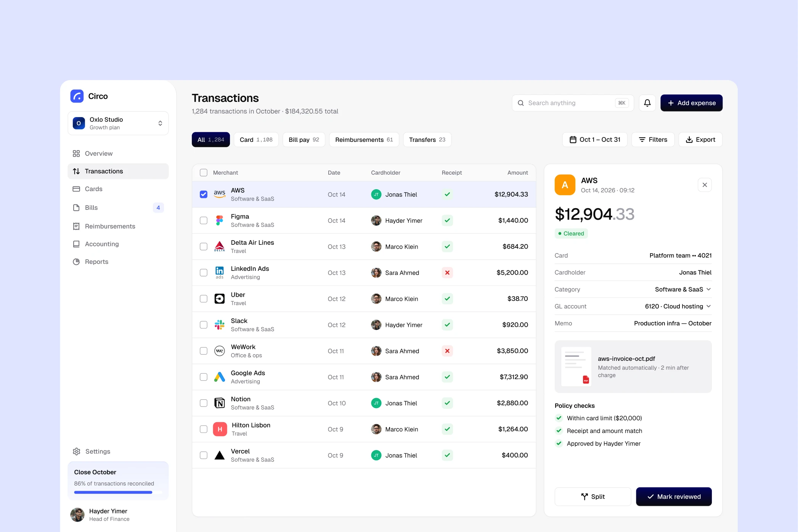This screenshot has width=798, height=532.
Task: Click the notification bell icon
Action: click(647, 103)
